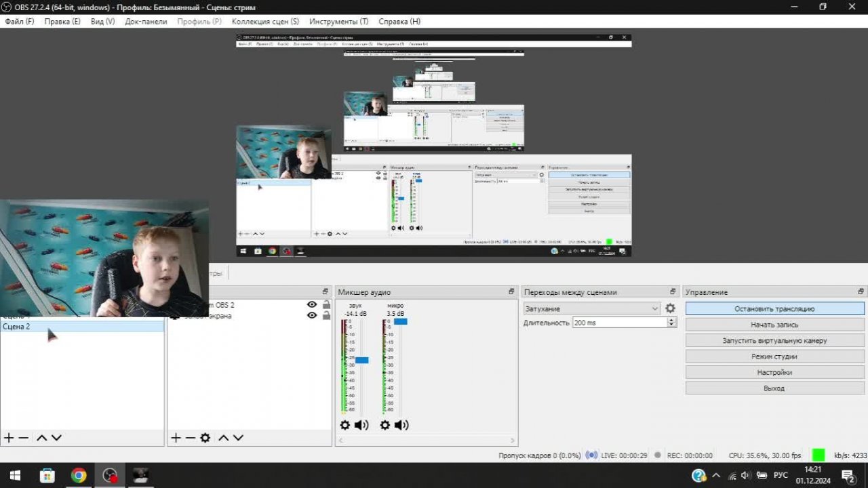
Task: Click Начать запись button
Action: [x=774, y=325]
